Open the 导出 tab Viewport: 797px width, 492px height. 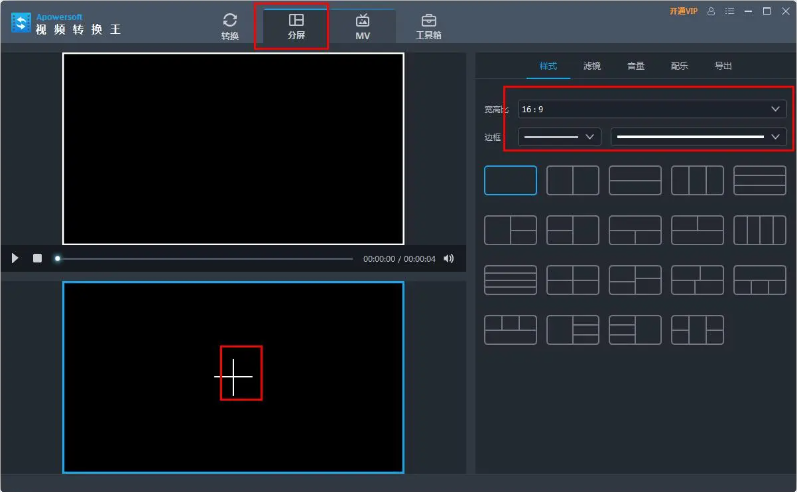pyautogui.click(x=722, y=66)
